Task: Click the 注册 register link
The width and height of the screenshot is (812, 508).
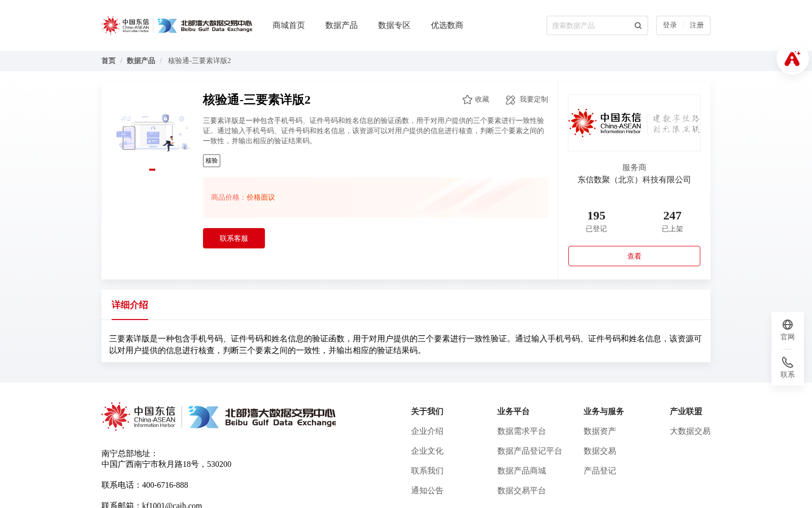Action: click(697, 25)
